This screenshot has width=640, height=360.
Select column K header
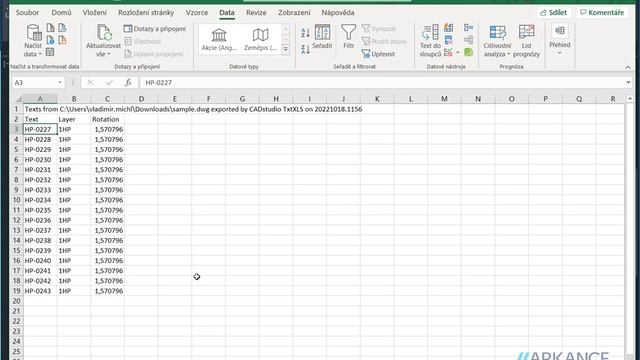coord(377,99)
